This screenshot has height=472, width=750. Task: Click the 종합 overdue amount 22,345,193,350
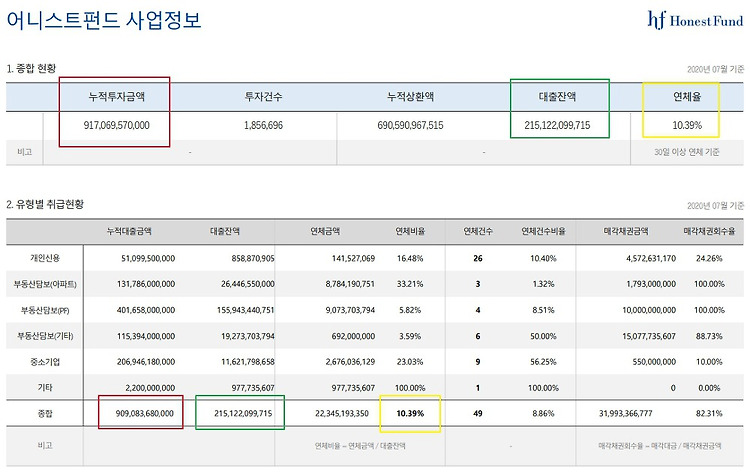[342, 414]
